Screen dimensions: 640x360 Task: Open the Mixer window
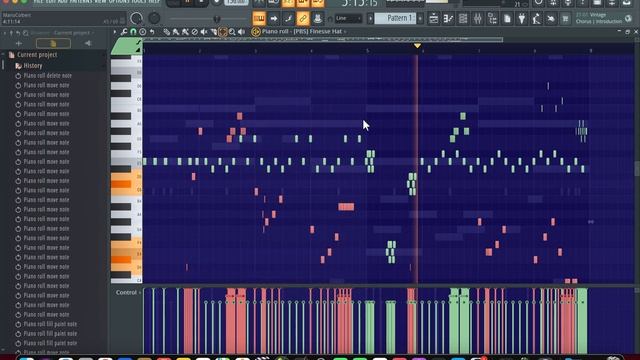tap(478, 18)
